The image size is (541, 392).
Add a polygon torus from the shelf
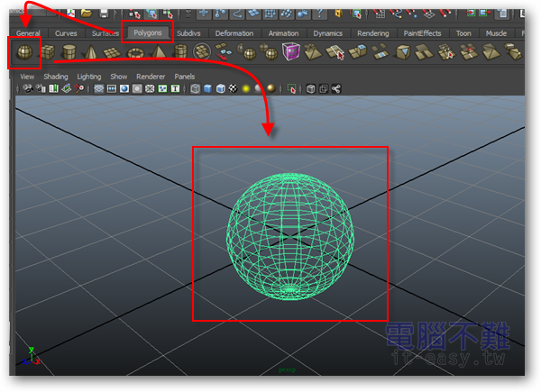point(136,52)
